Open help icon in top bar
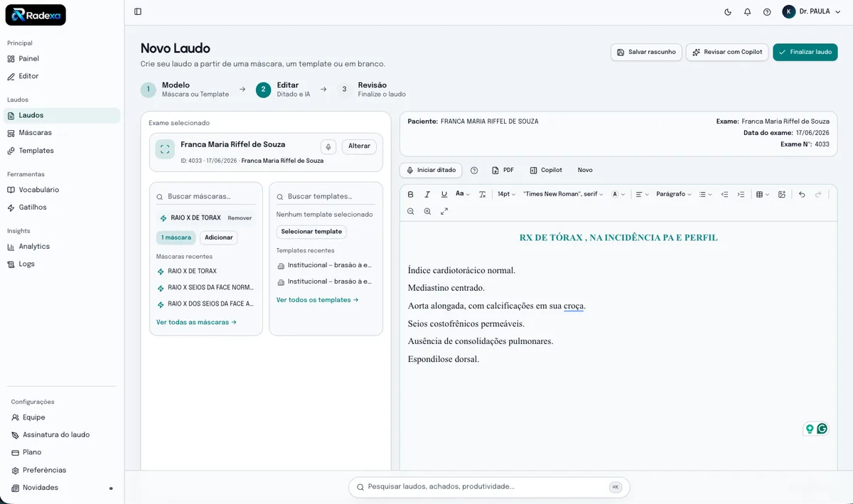Image resolution: width=853 pixels, height=504 pixels. (x=767, y=12)
